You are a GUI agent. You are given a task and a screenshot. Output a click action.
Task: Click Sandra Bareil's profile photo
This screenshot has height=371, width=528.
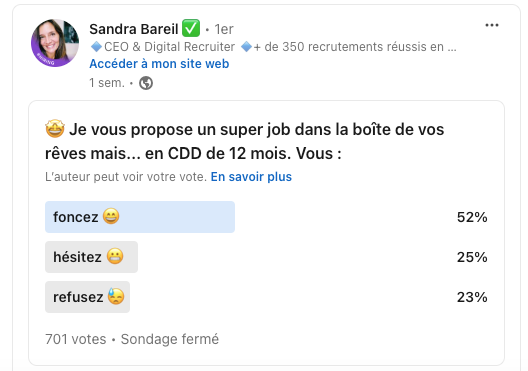coord(55,43)
